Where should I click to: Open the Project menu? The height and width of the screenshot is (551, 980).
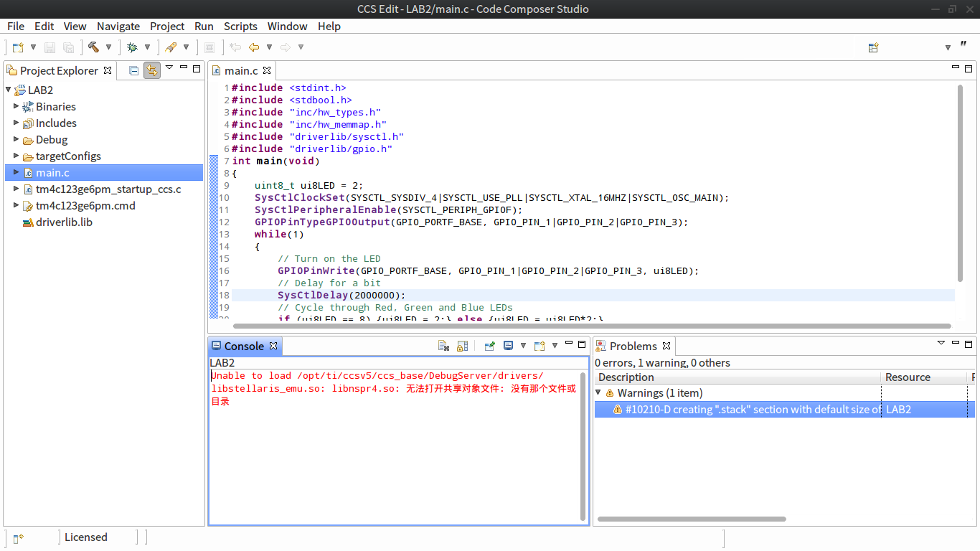(167, 26)
